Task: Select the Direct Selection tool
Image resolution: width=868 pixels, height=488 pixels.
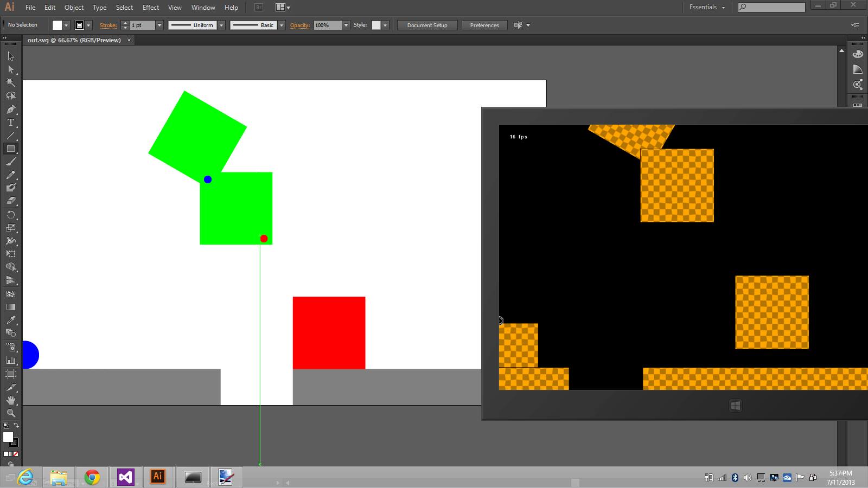Action: (x=10, y=69)
